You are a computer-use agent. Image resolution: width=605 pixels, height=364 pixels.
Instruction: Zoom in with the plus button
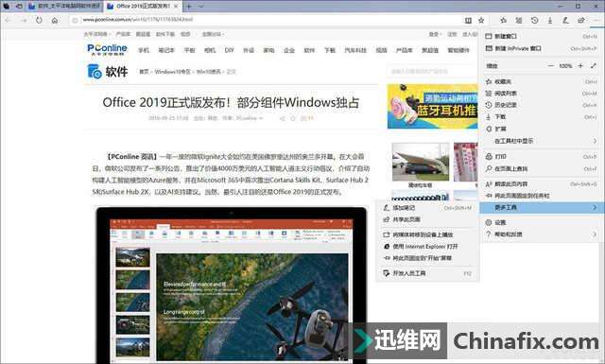(580, 66)
